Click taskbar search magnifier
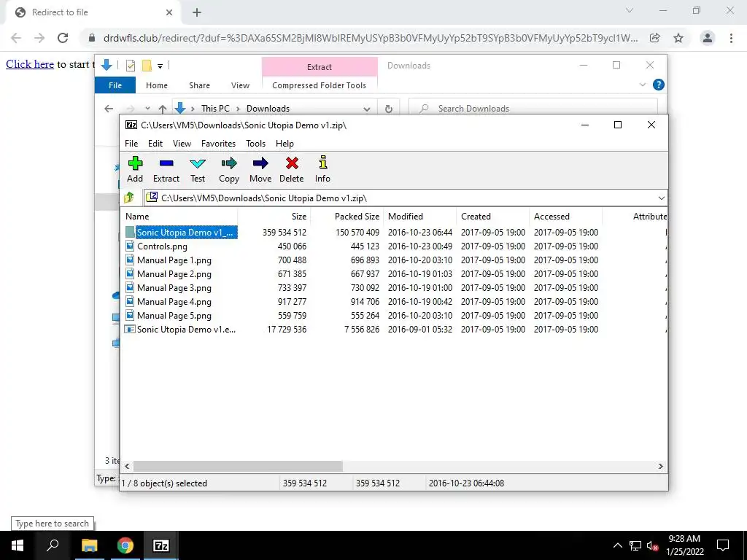This screenshot has width=747, height=560. click(53, 545)
